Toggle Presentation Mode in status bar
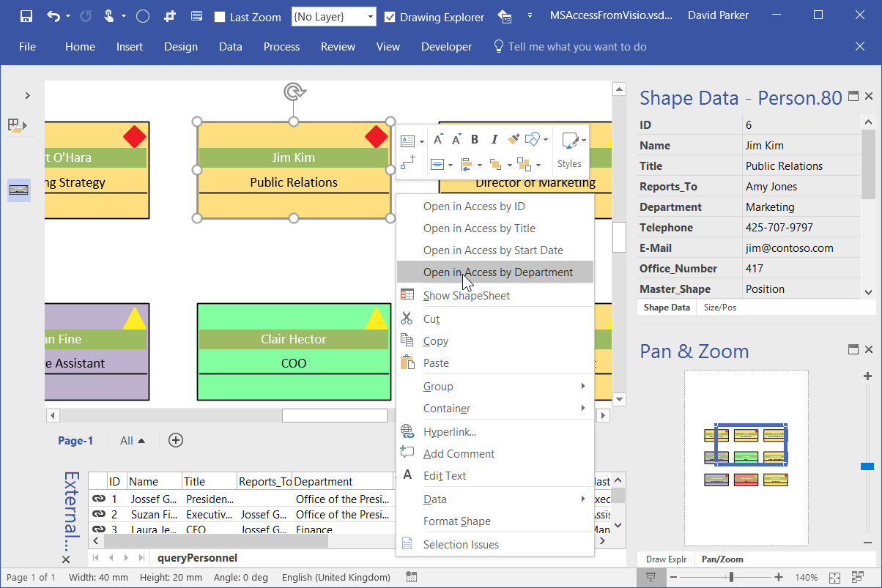The height and width of the screenshot is (588, 882). 651,577
